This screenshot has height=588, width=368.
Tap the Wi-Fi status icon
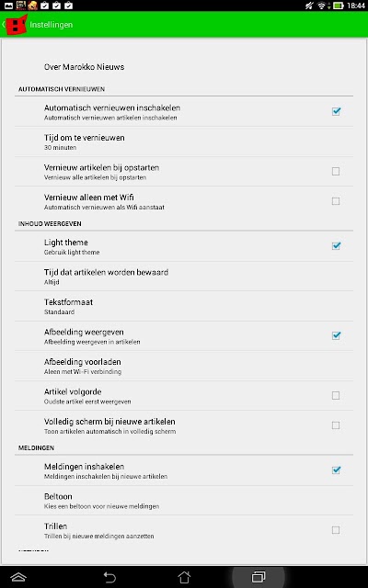click(x=321, y=6)
